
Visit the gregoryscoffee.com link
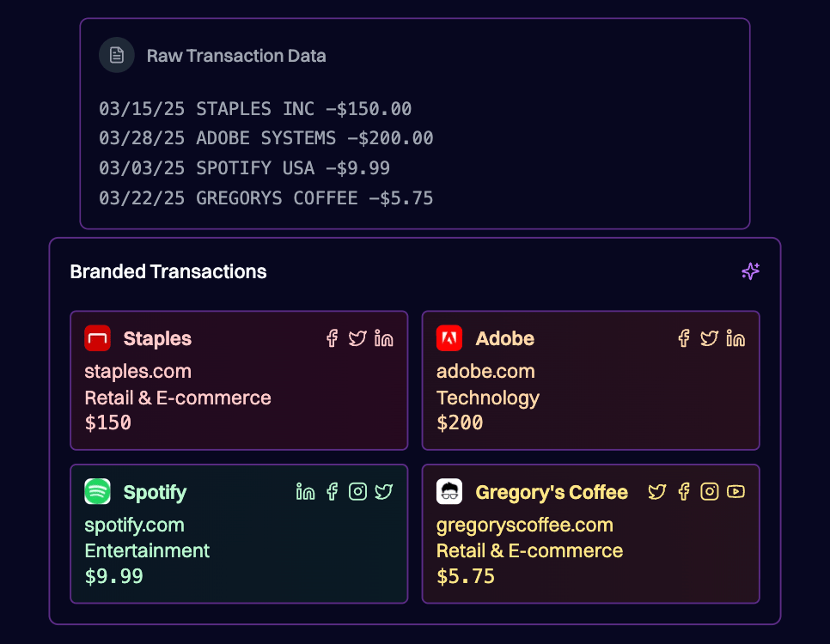click(525, 525)
